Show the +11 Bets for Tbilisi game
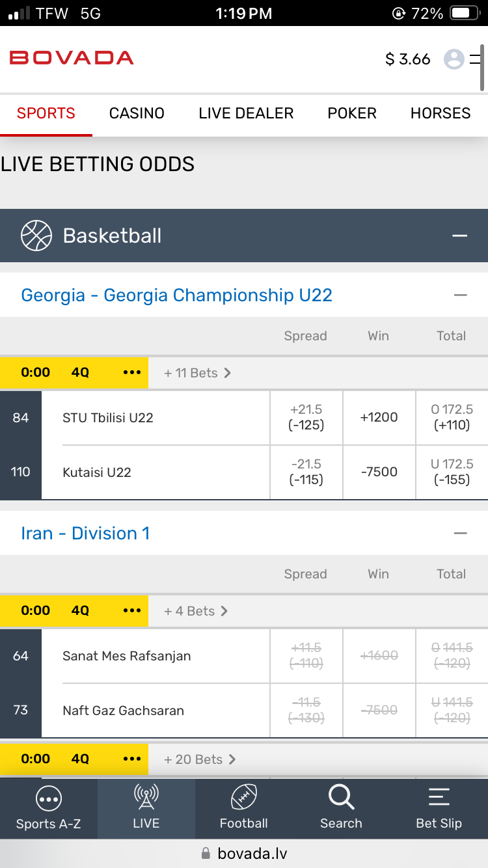 point(197,373)
